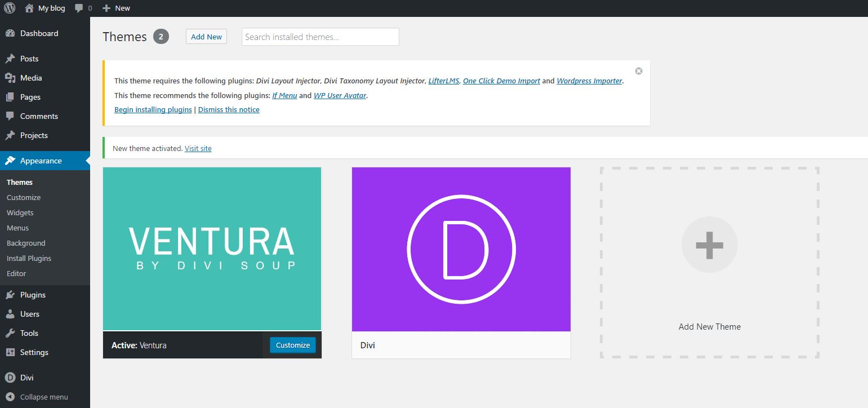Collapse the admin sidebar menu

point(45,397)
